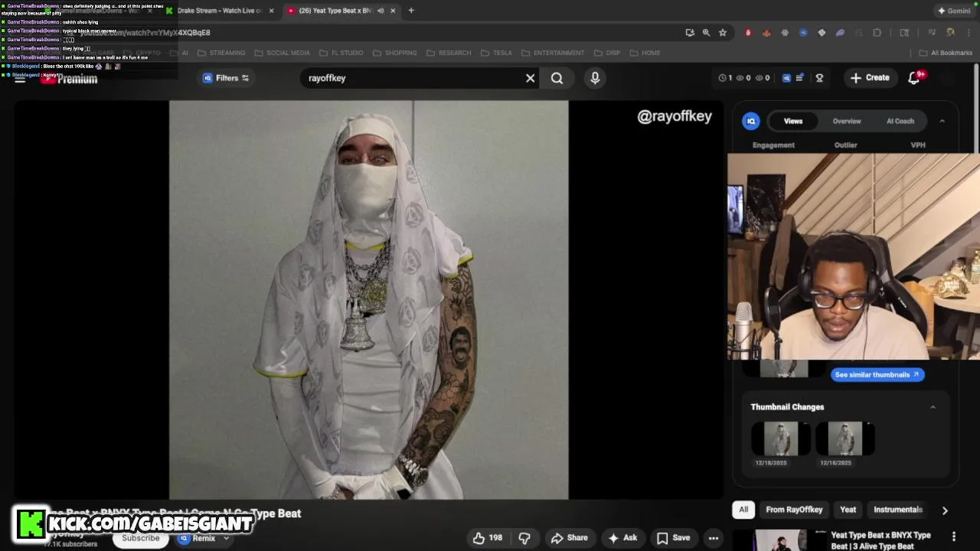Screen dimensions: 980x551
Task: Mute the Yeat Type Beat tab audio
Action: [x=381, y=11]
